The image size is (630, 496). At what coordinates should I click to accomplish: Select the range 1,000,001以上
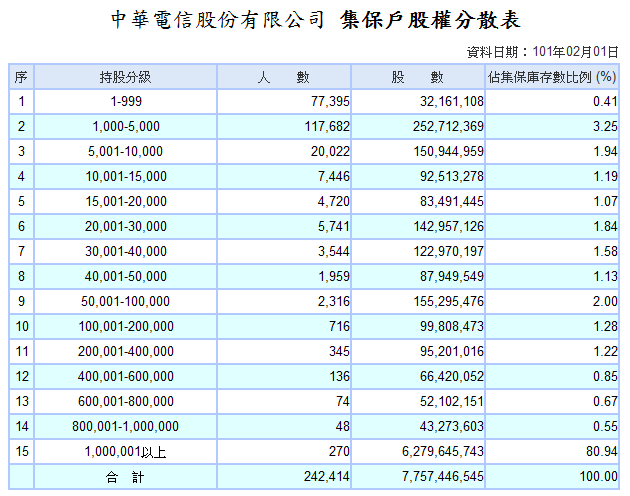(x=125, y=452)
